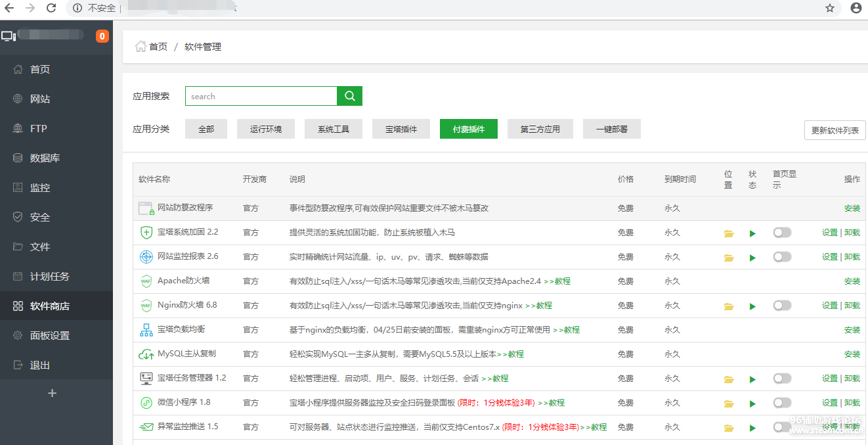
Task: Focus the 应用搜索 search input field
Action: coord(261,96)
